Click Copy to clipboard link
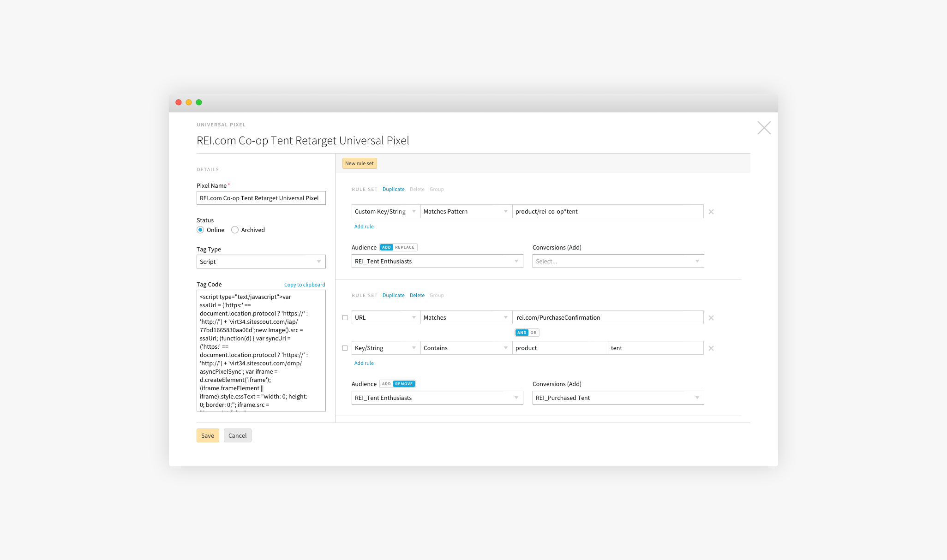 coord(305,285)
